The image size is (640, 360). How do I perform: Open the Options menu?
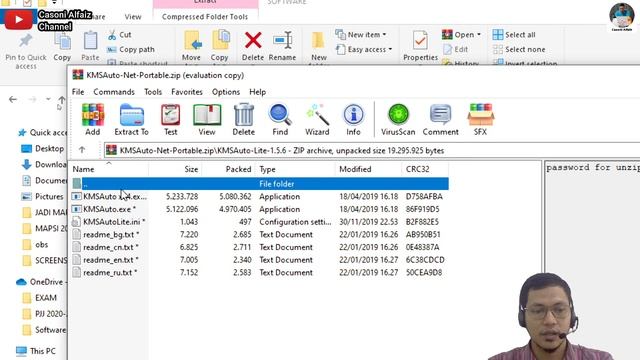(226, 92)
